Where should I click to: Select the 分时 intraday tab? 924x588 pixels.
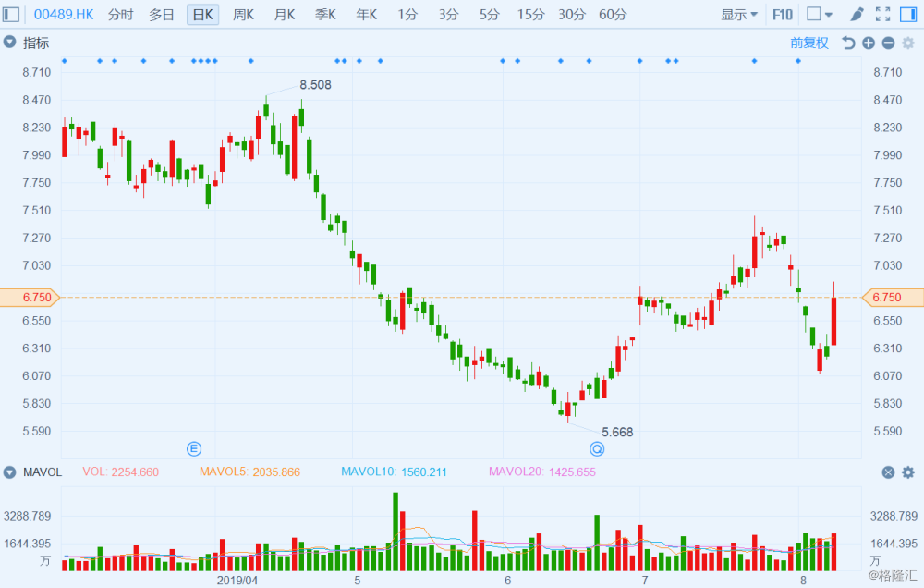[x=120, y=14]
